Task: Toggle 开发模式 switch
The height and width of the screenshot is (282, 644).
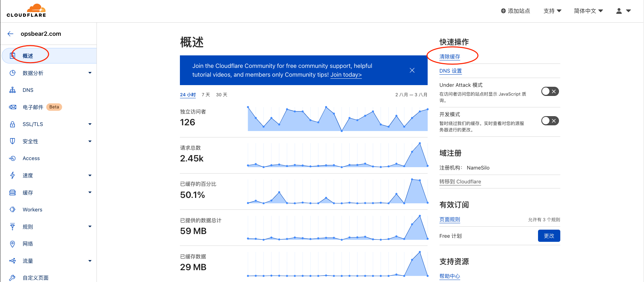Action: point(550,121)
